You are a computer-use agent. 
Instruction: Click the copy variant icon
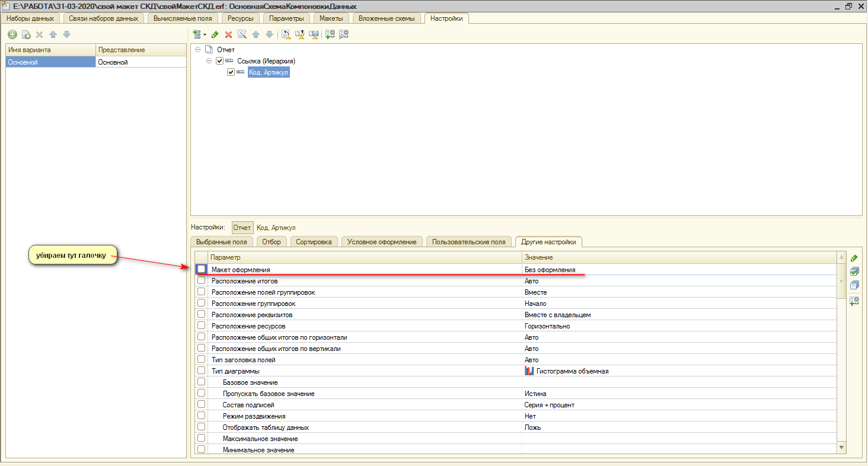[26, 35]
